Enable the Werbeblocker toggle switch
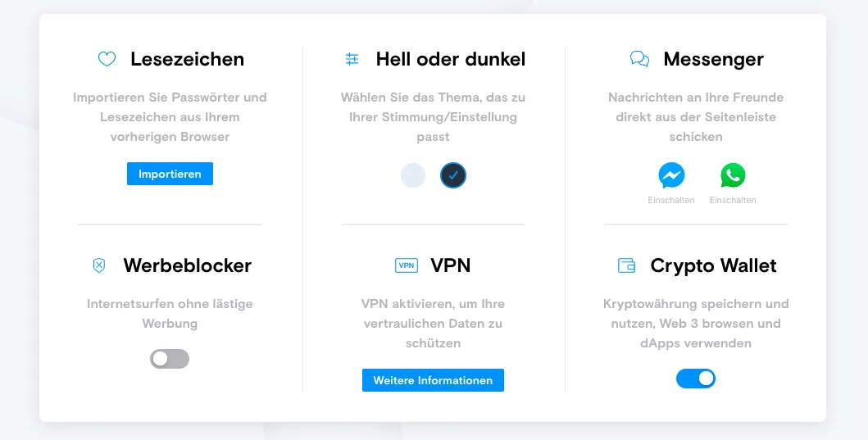This screenshot has height=440, width=868. 170,359
